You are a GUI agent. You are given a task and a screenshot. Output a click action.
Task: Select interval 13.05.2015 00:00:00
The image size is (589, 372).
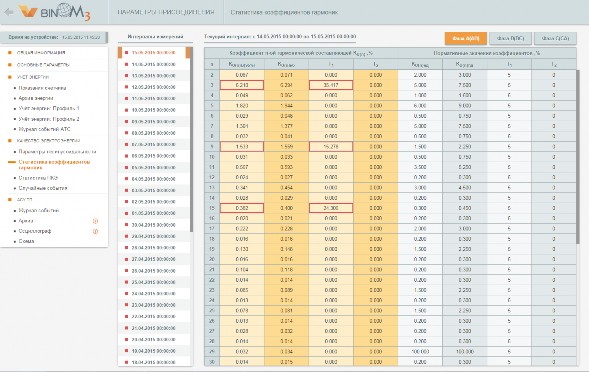point(153,76)
